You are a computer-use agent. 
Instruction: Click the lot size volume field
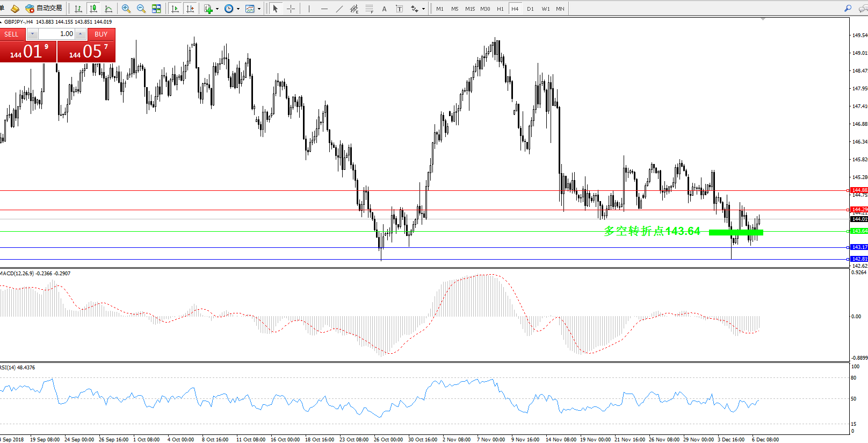coord(56,34)
